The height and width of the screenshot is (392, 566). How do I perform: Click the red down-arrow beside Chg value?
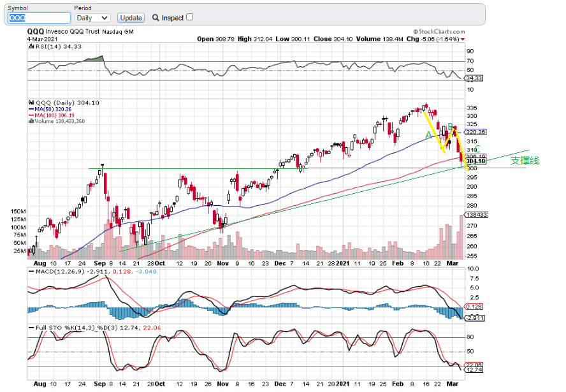(x=463, y=40)
